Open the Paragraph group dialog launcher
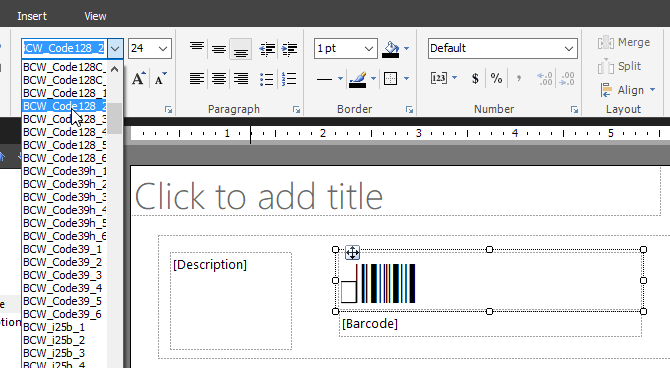Screen dimensions: 670x368 296,110
